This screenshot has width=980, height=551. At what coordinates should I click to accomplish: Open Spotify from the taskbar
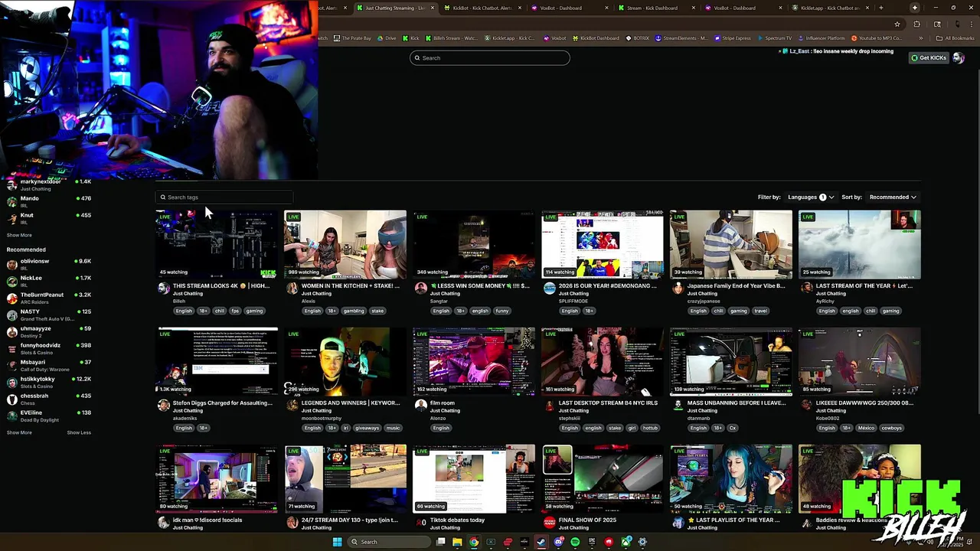[x=575, y=542]
